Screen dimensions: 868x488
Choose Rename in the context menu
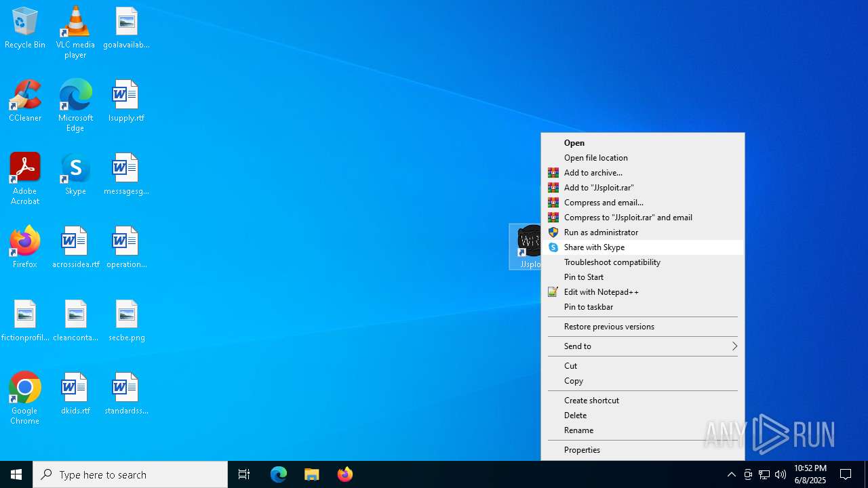click(x=643, y=430)
